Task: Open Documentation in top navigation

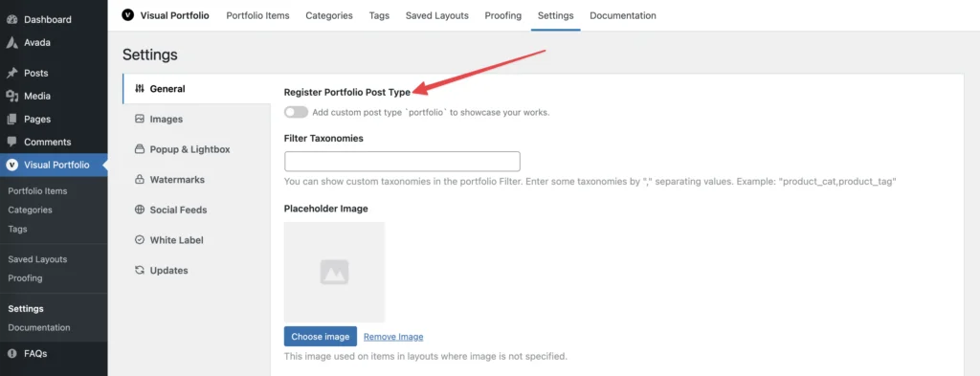Action: 623,15
